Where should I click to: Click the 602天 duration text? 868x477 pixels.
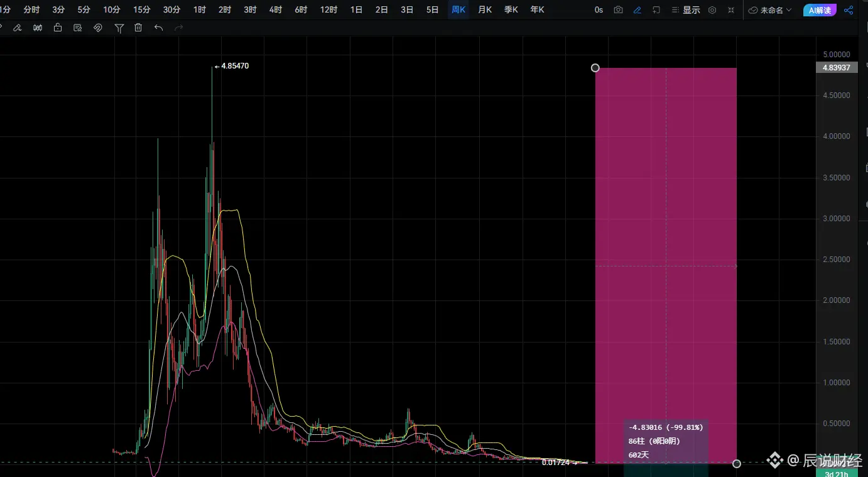point(638,454)
